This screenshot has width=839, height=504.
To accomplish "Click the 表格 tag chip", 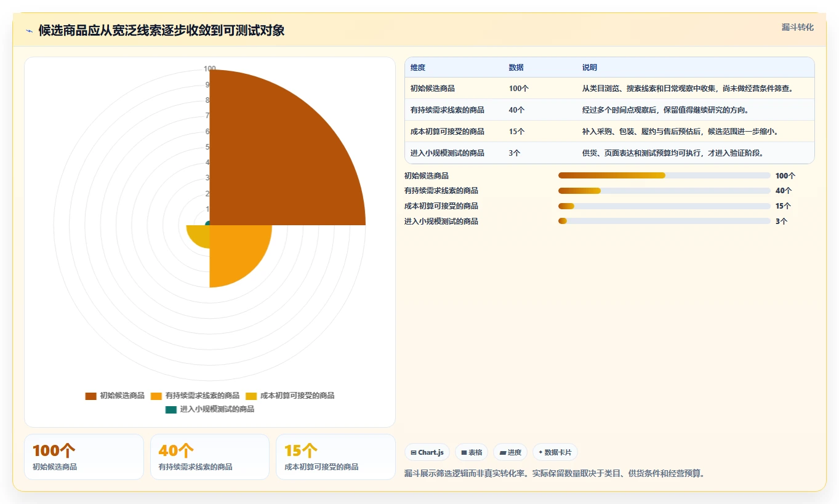I will click(x=472, y=452).
